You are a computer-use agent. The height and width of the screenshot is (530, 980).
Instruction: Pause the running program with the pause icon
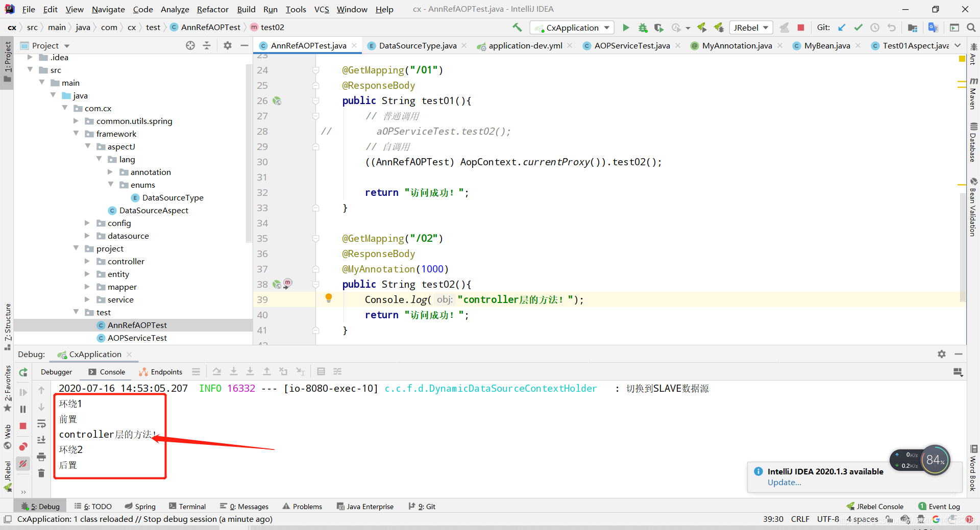[23, 409]
